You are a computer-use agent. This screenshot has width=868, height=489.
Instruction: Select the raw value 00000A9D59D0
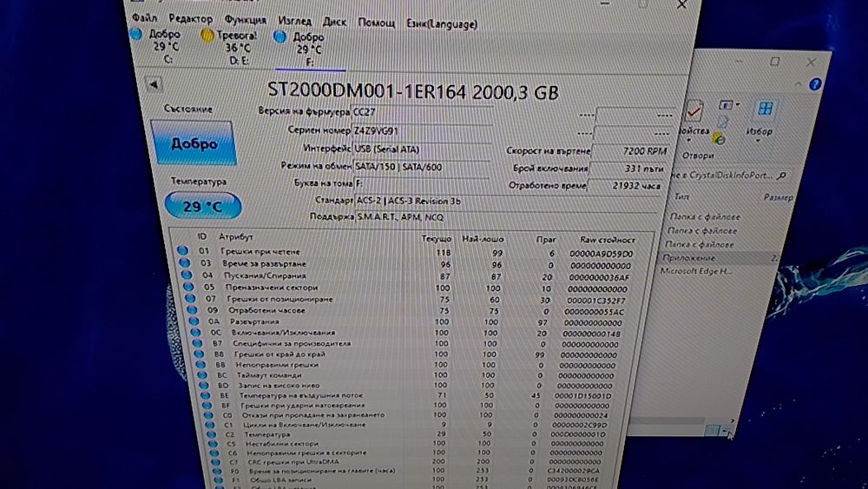click(x=602, y=254)
